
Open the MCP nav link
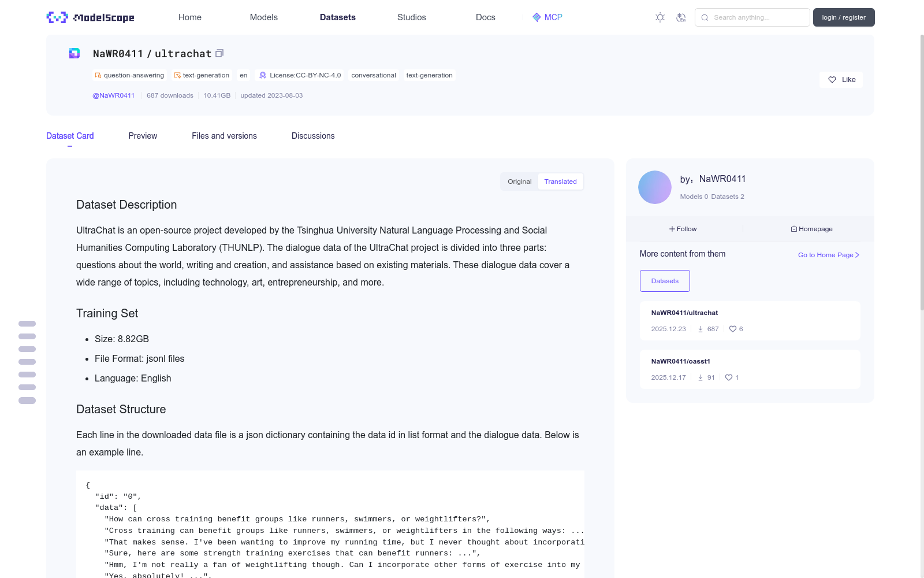coord(547,17)
